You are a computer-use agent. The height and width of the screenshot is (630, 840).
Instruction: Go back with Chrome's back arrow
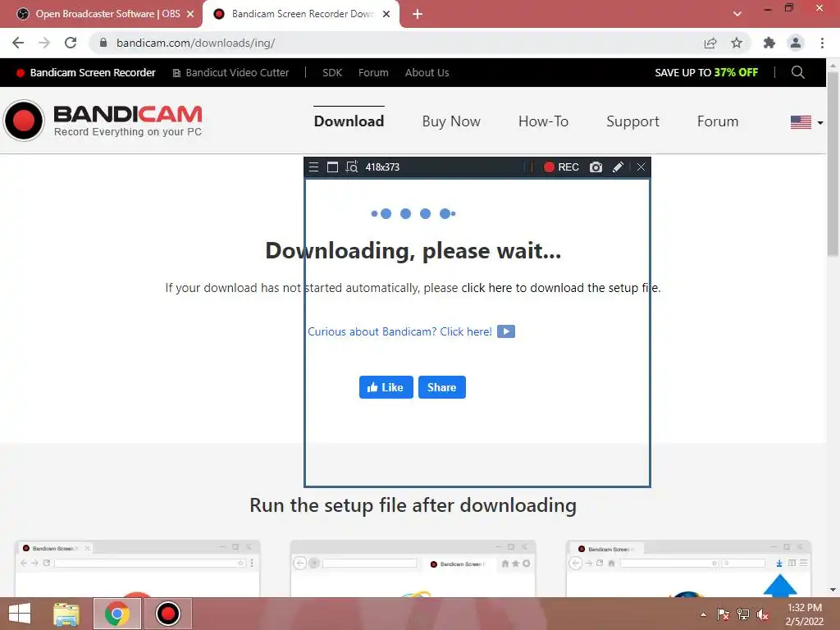click(18, 43)
